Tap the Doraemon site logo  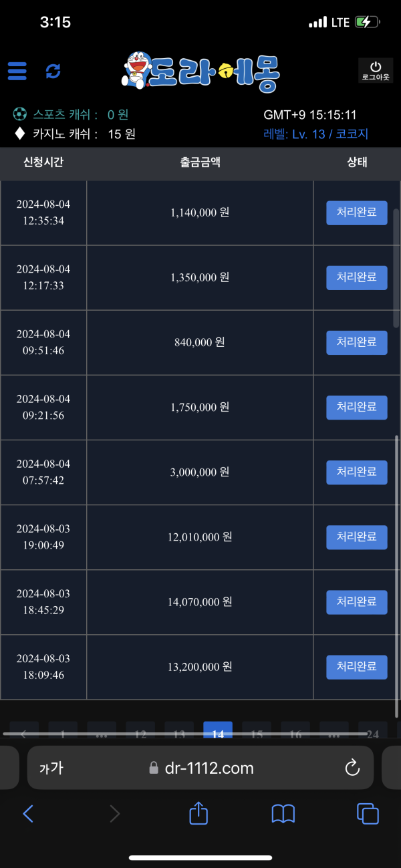[200, 71]
